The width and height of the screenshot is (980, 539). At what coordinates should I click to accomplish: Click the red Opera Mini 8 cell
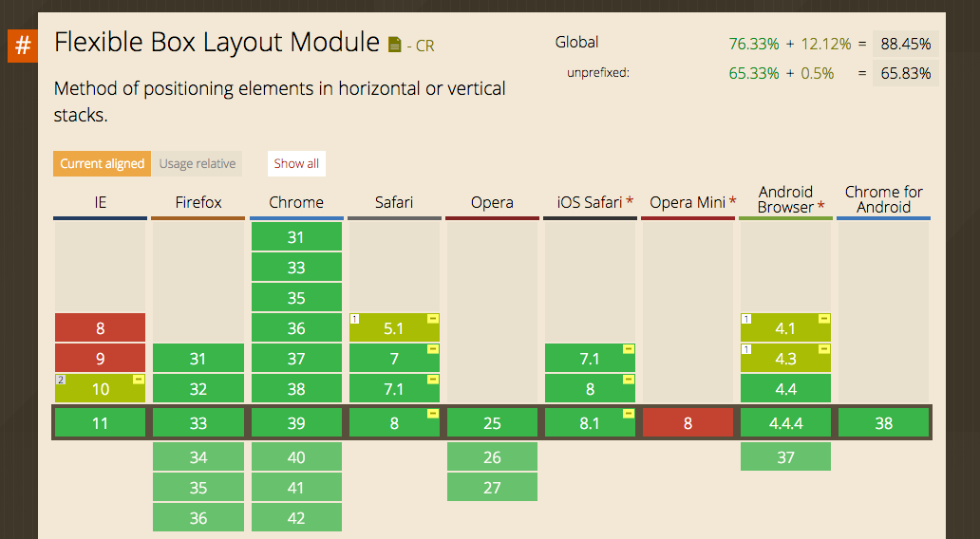[x=688, y=423]
